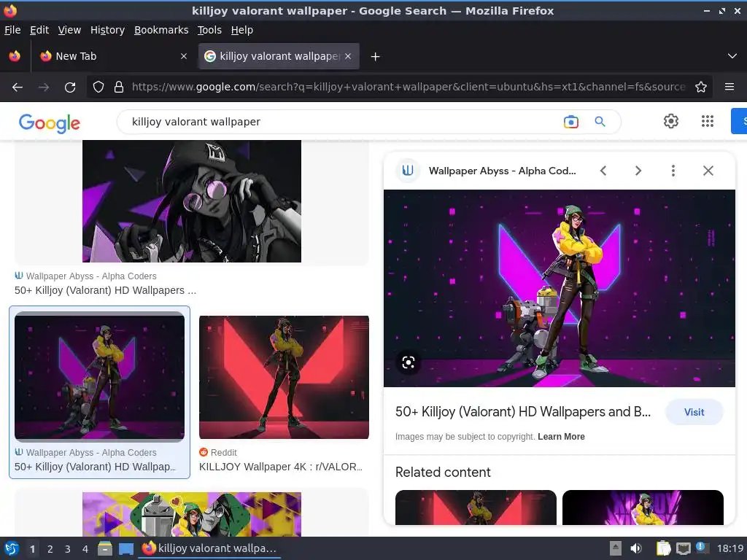Screen dimensions: 747x560
Task: Click the address bar URL field
Action: [x=409, y=87]
